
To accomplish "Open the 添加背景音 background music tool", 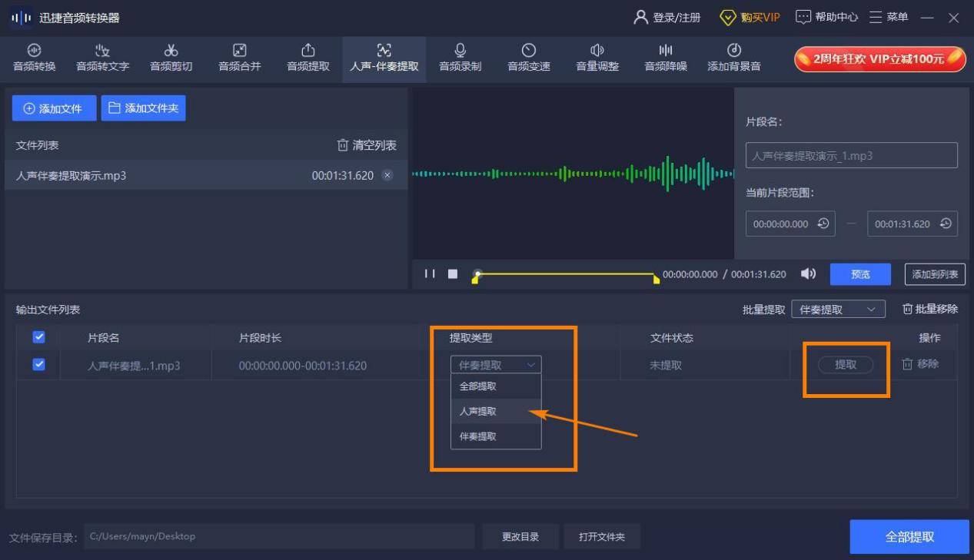I will coord(734,58).
